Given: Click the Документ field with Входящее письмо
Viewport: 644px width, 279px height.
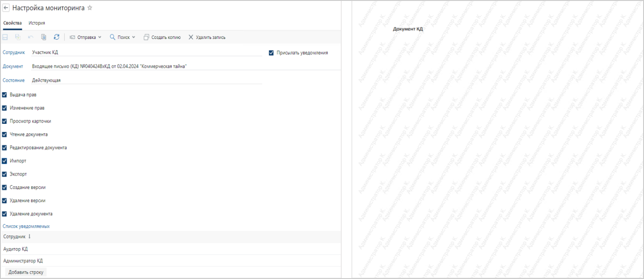Looking at the screenshot, I should (186, 67).
